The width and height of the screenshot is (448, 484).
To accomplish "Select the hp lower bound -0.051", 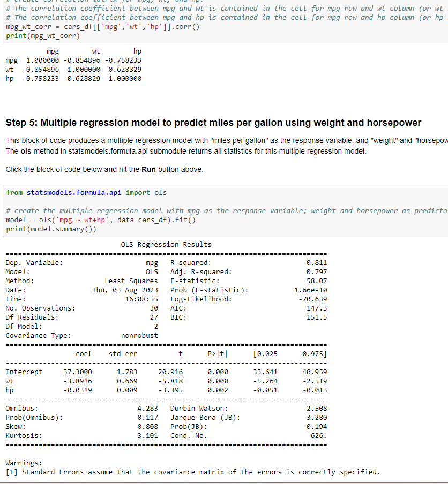I will pyautogui.click(x=265, y=390).
